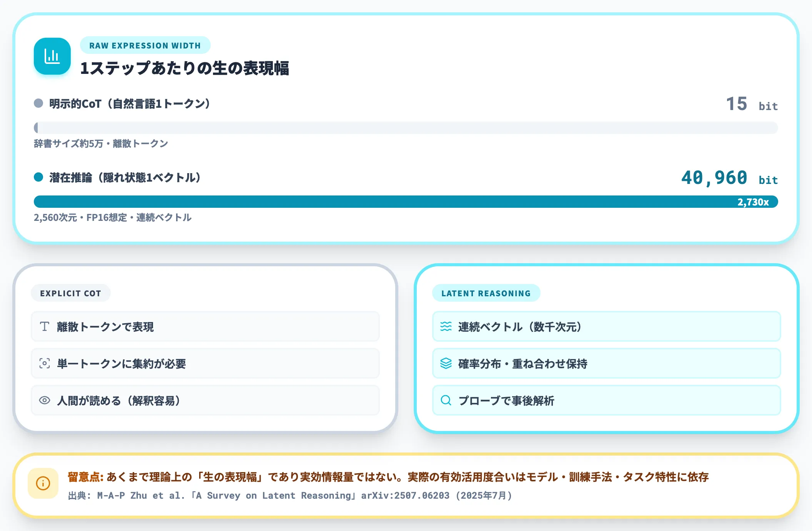
Task: Select the row プローブで事後解析
Action: coord(607,401)
